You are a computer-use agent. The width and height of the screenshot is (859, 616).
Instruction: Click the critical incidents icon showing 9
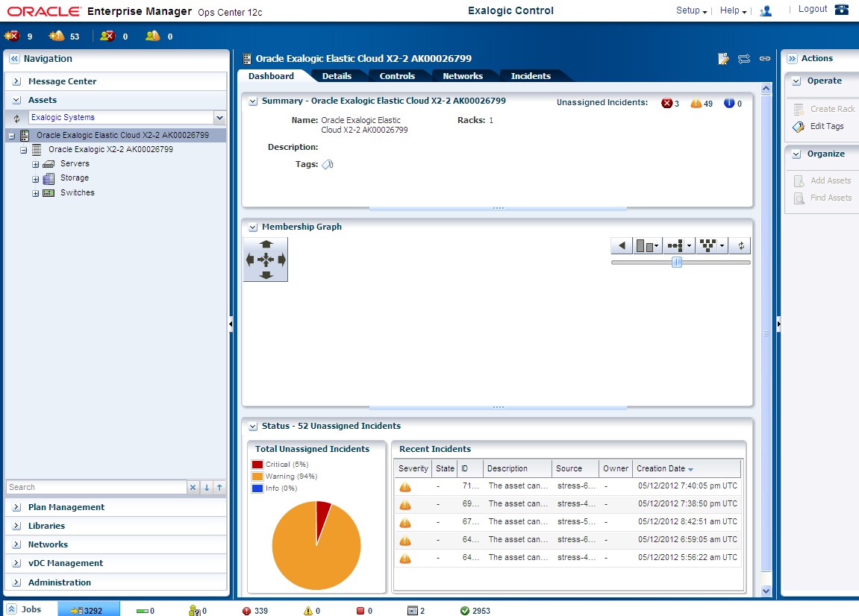pyautogui.click(x=11, y=36)
